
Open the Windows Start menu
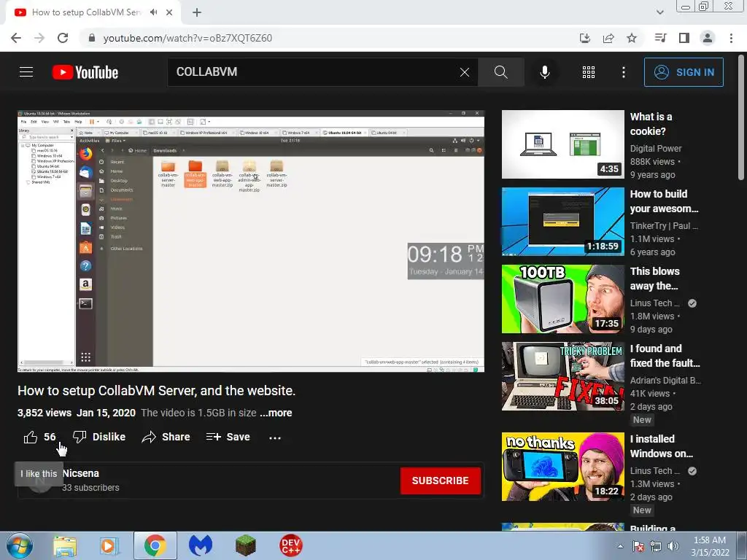(x=19, y=545)
